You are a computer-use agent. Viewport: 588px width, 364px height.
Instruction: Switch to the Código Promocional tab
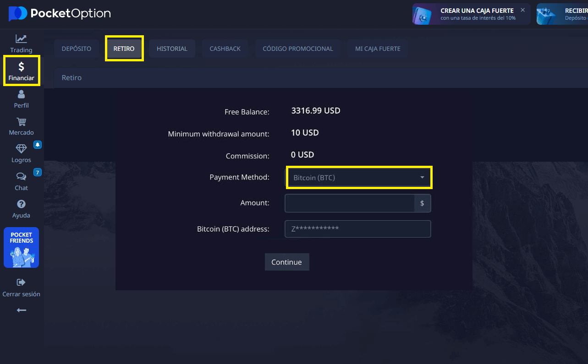pos(298,49)
